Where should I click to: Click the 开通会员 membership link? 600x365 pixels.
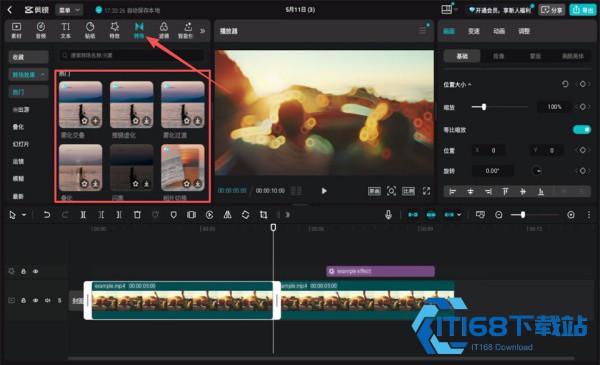pos(501,10)
